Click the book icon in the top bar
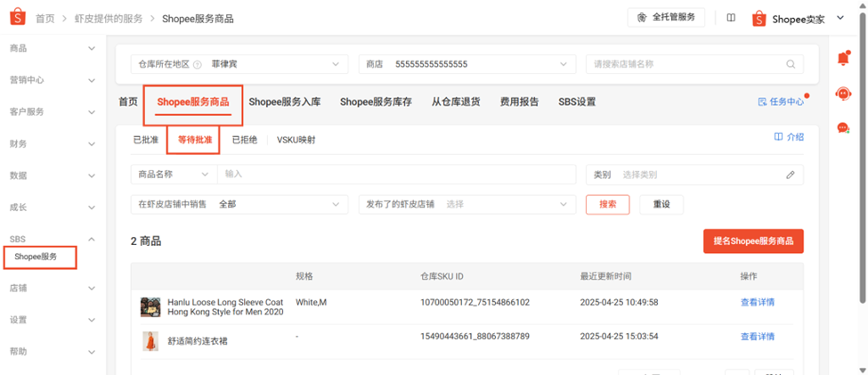Image resolution: width=868 pixels, height=375 pixels. pos(731,18)
